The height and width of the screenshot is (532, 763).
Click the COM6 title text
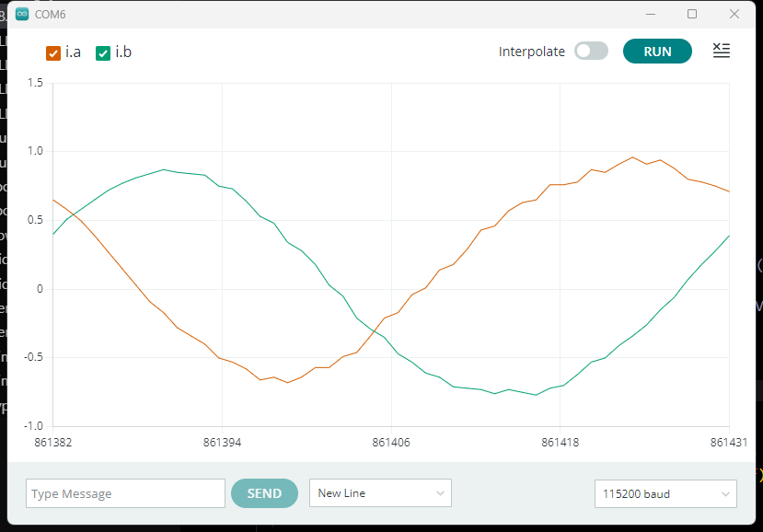click(x=50, y=15)
